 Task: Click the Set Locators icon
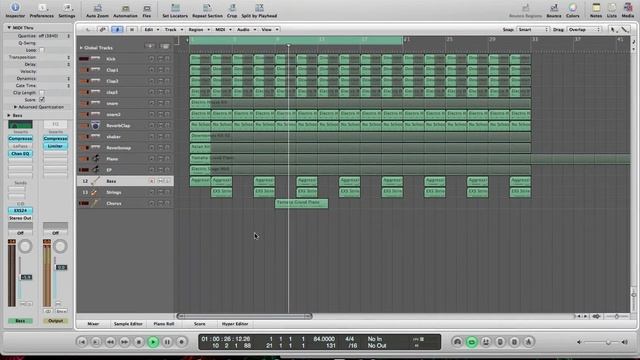pyautogui.click(x=175, y=7)
